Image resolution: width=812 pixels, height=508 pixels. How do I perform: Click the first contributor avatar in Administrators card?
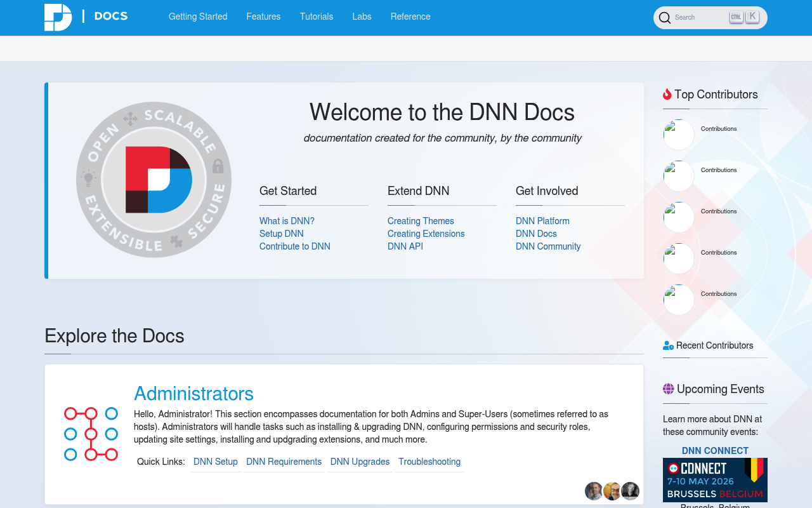(x=594, y=491)
